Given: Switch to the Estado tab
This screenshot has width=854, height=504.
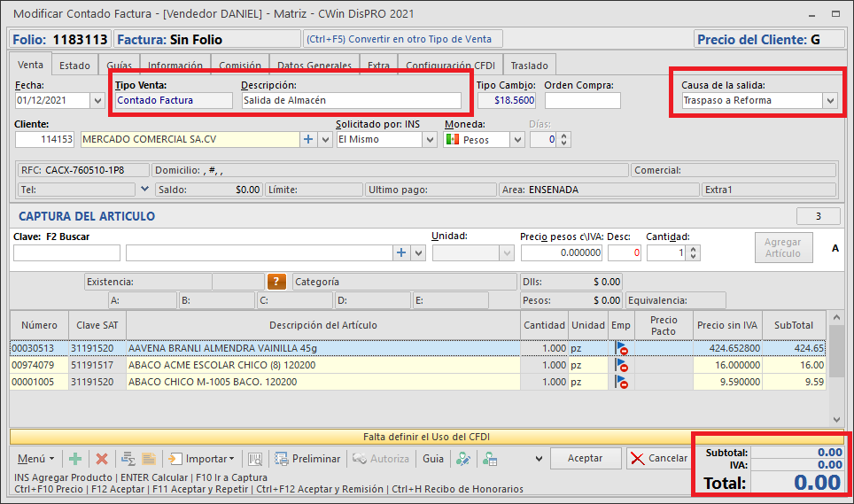Looking at the screenshot, I should tap(74, 66).
